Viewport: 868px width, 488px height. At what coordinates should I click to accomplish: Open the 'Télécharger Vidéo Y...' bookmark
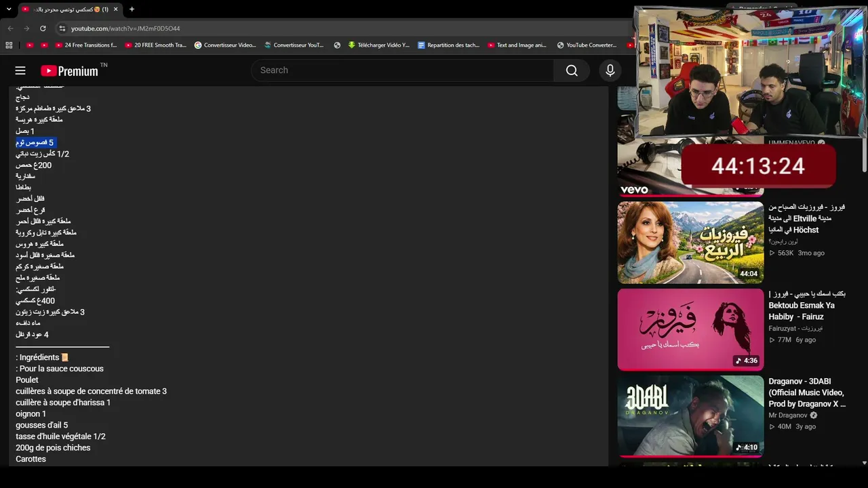click(378, 45)
